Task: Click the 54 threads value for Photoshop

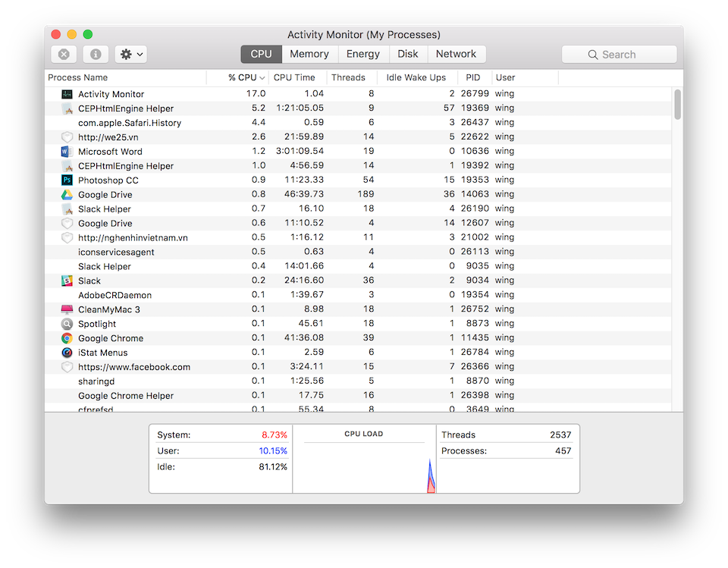Action: (x=369, y=180)
